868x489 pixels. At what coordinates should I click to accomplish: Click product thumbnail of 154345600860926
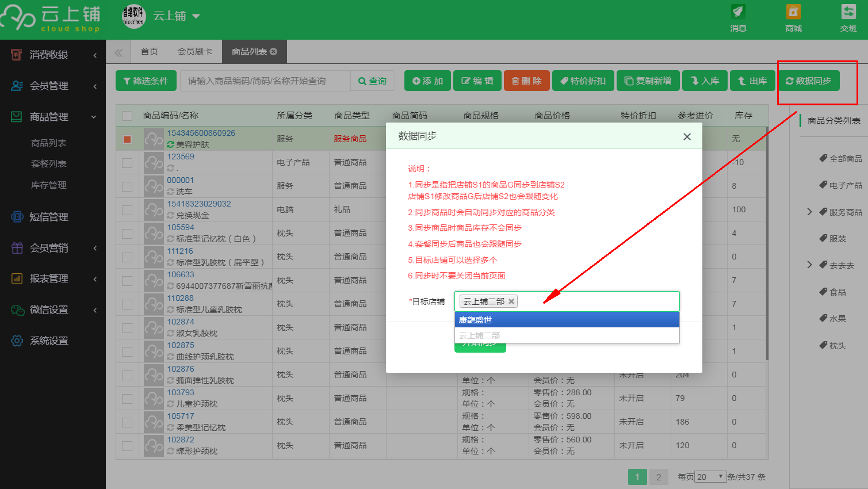[154, 139]
